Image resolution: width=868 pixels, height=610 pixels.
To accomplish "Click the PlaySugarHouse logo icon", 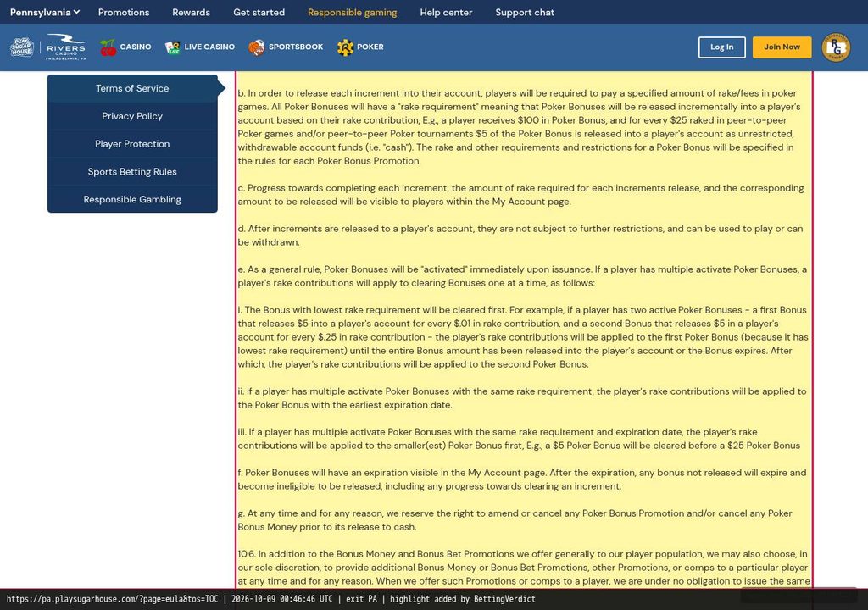I will (x=22, y=47).
